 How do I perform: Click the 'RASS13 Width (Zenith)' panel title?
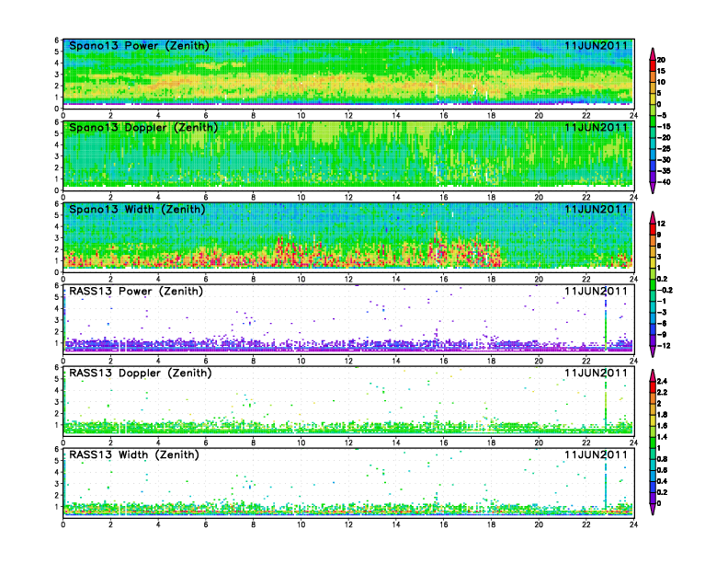point(133,454)
